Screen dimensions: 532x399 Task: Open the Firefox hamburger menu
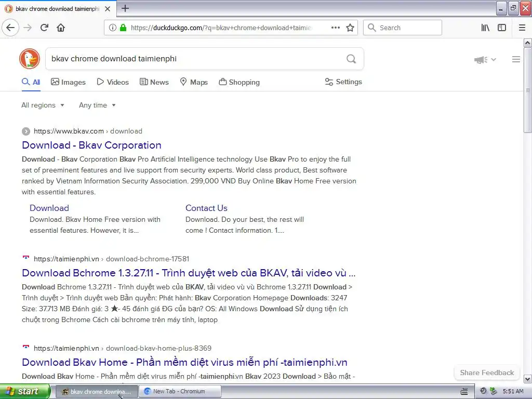point(522,28)
